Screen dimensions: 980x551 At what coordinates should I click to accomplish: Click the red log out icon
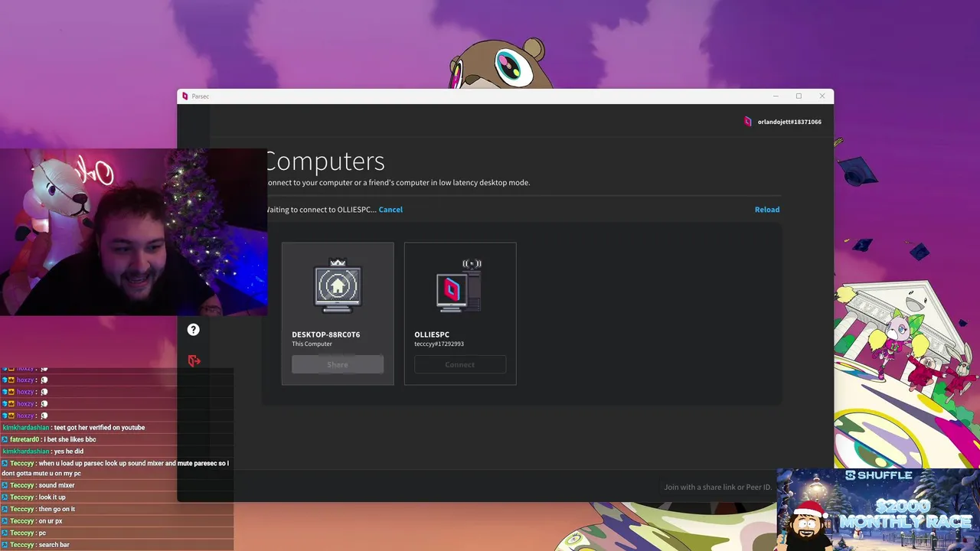pos(194,360)
